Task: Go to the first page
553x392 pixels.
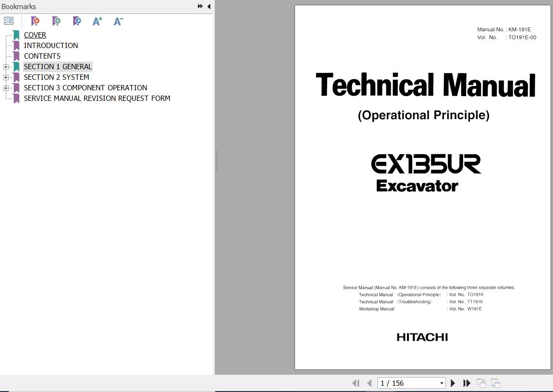Action: (356, 383)
